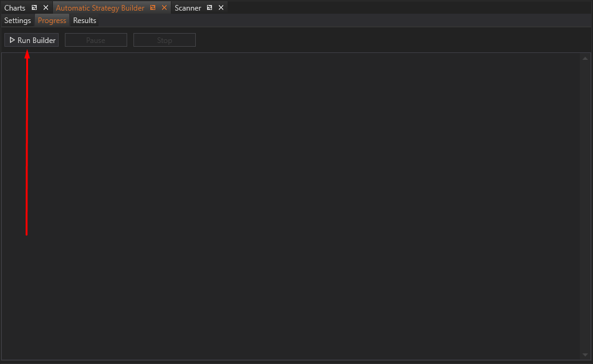
Task: Close the Automatic Strategy Builder tab
Action: [164, 8]
